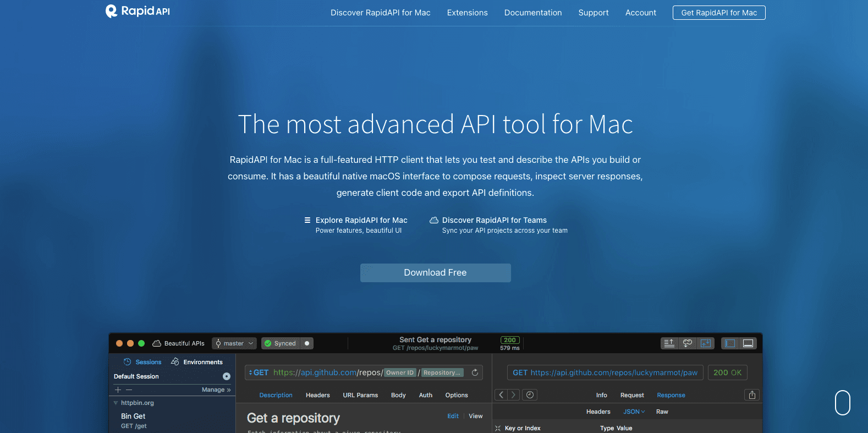Viewport: 868px width, 433px height.
Task: Switch to the Environments tab
Action: pyautogui.click(x=197, y=362)
